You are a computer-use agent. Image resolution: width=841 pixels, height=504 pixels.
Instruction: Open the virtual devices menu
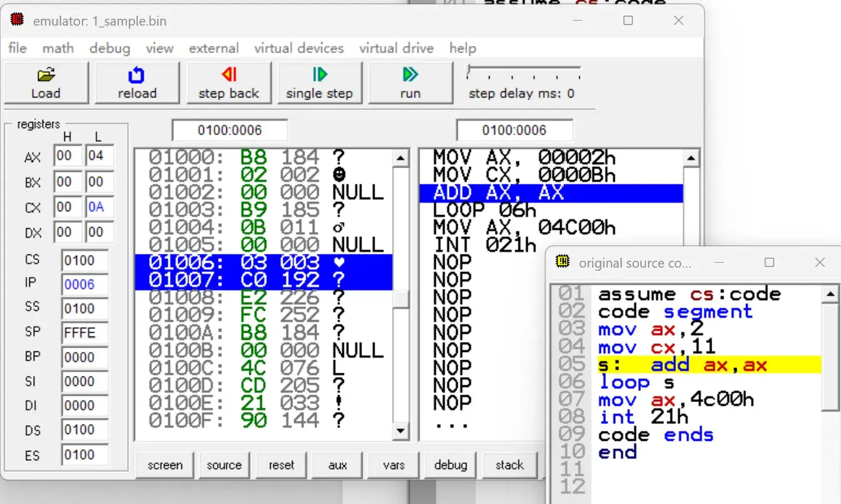(x=299, y=48)
